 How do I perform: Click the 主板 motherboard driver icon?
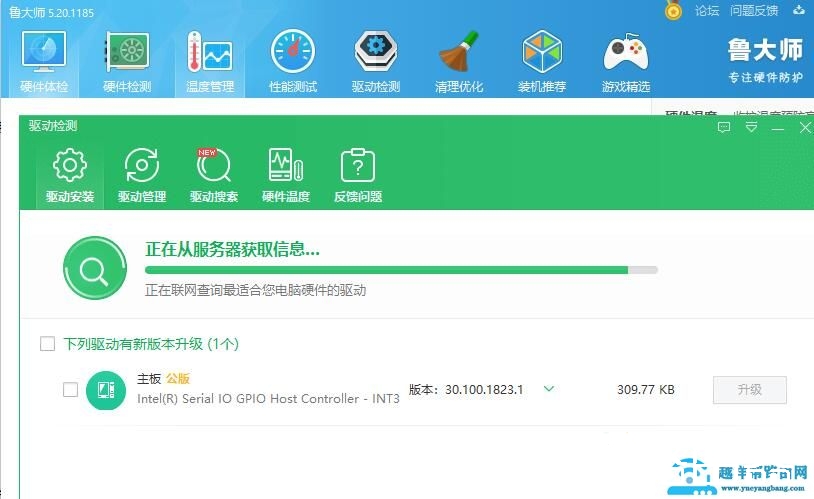106,390
